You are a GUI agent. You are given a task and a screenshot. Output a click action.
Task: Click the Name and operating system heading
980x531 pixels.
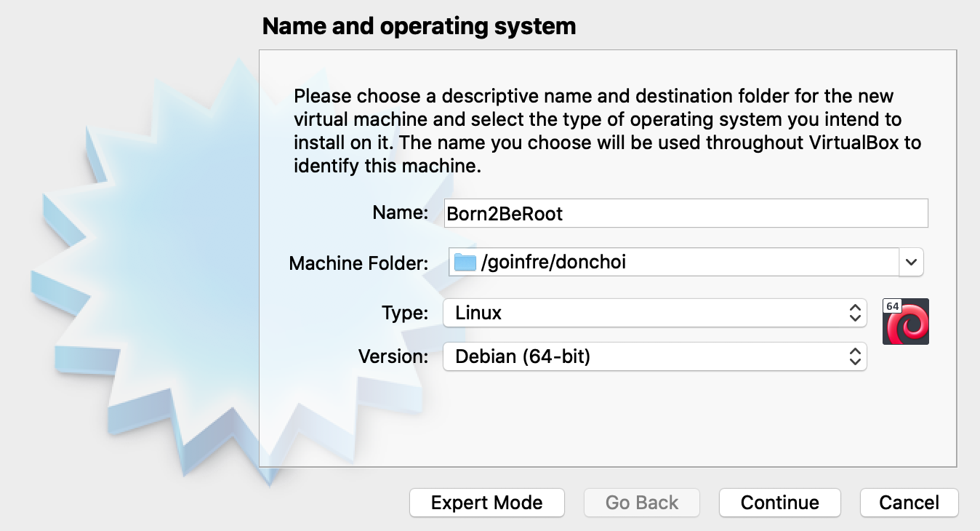click(x=419, y=26)
